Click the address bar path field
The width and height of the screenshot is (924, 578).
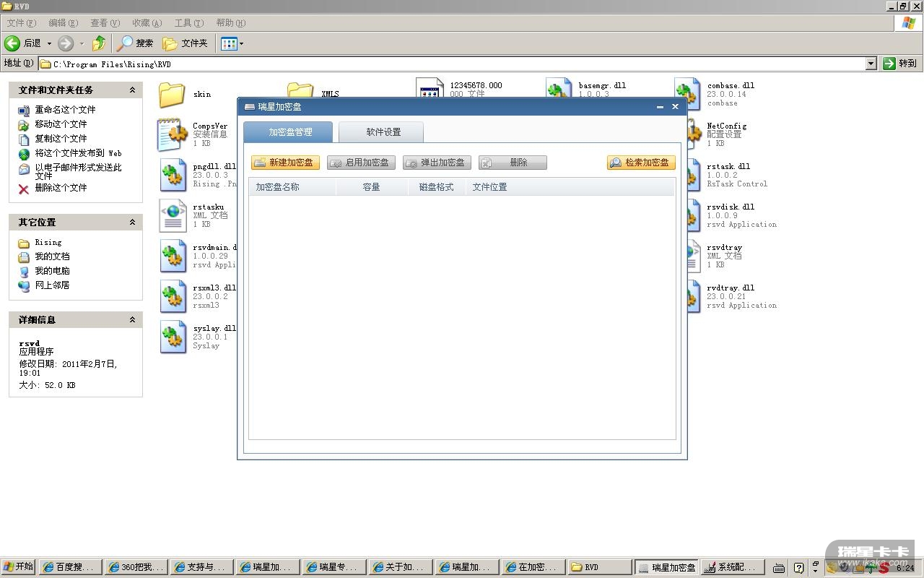452,64
